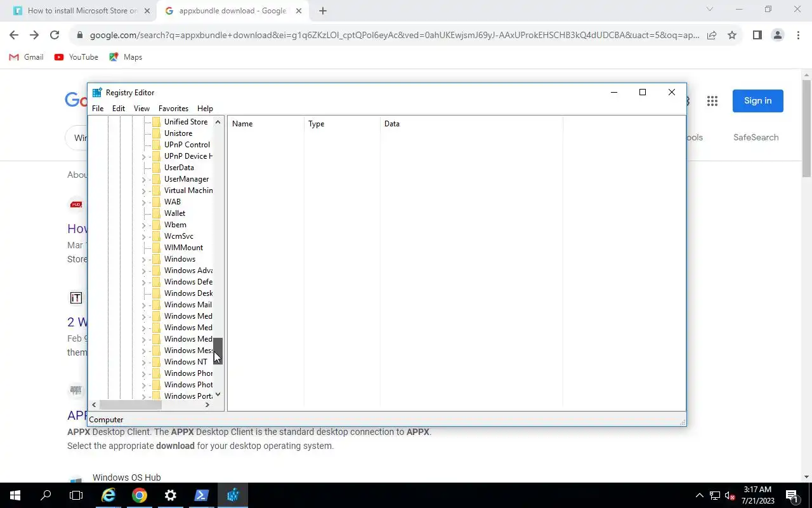Select the Windows Desk key label
This screenshot has height=508, width=812.
tap(188, 293)
